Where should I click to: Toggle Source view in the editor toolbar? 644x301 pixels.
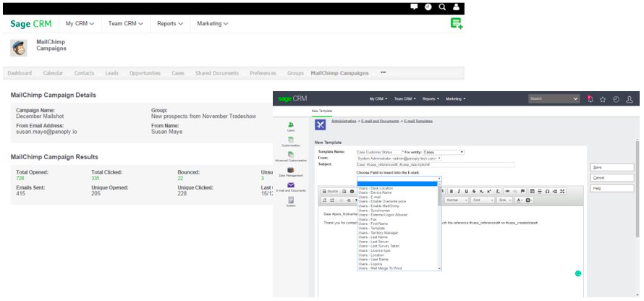click(x=330, y=191)
